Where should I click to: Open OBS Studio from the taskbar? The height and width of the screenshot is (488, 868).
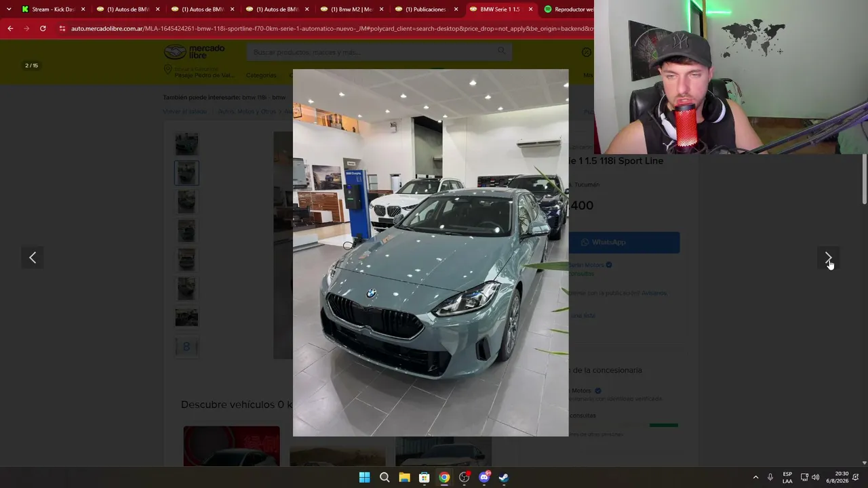tap(464, 477)
